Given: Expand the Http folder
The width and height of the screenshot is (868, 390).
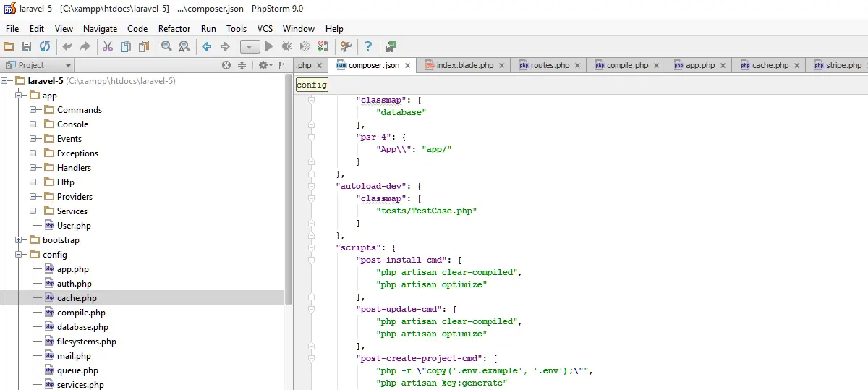Looking at the screenshot, I should click(x=33, y=182).
